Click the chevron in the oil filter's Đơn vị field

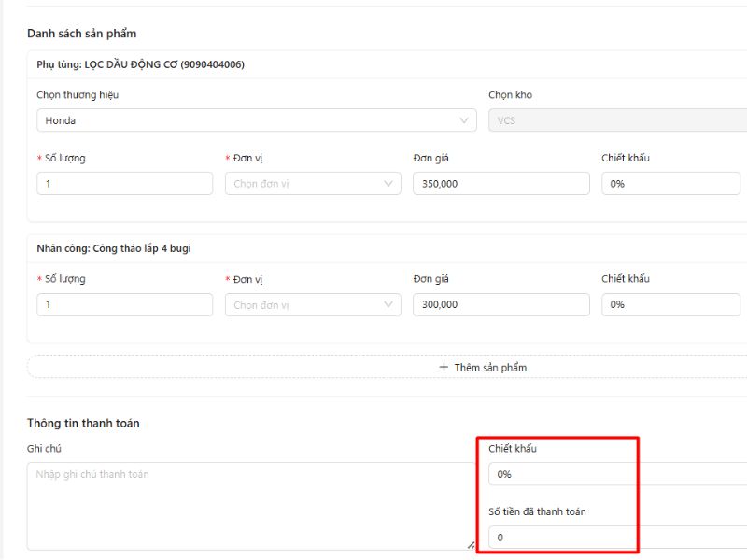tap(389, 184)
